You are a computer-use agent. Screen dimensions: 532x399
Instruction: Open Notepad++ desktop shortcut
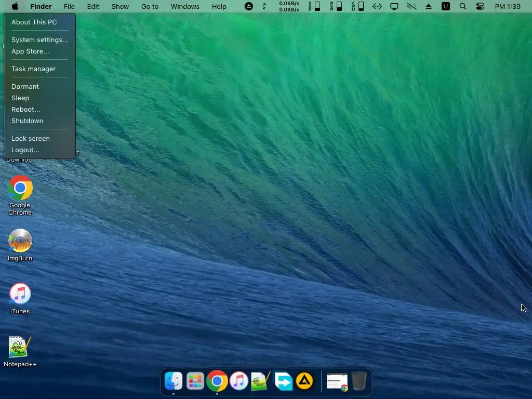click(x=20, y=352)
